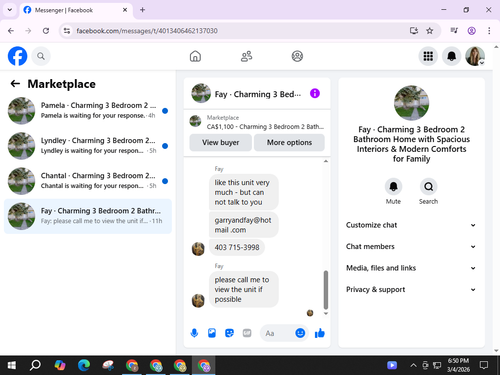Record a voice clip with microphone icon
This screenshot has width=500, height=375.
click(x=194, y=333)
